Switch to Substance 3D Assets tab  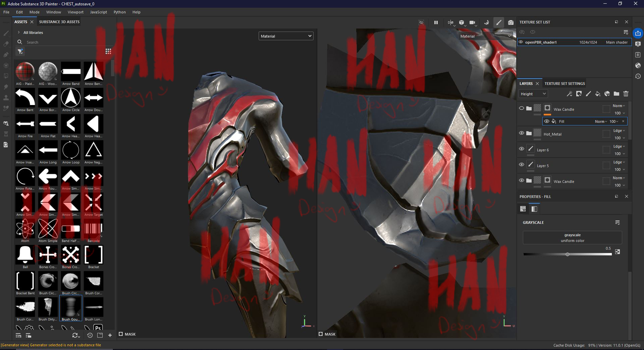click(59, 22)
